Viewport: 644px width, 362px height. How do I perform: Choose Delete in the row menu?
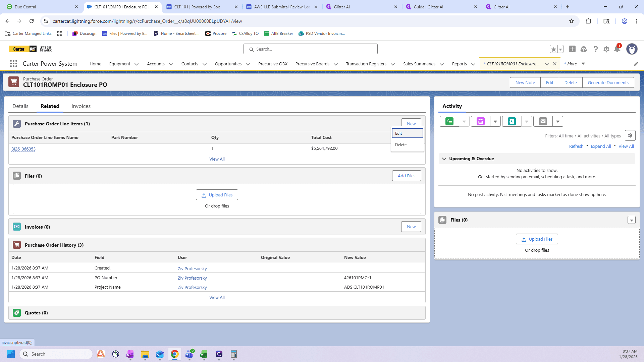coord(407,144)
